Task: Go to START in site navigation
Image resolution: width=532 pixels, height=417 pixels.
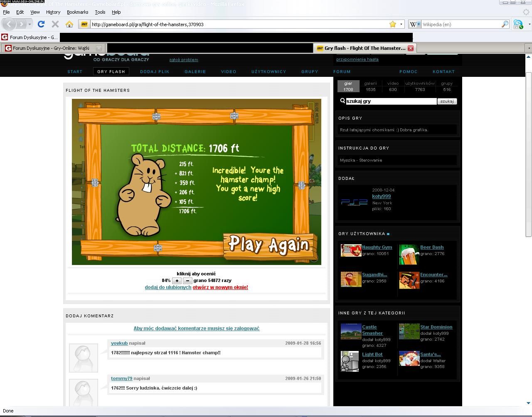Action: [75, 71]
